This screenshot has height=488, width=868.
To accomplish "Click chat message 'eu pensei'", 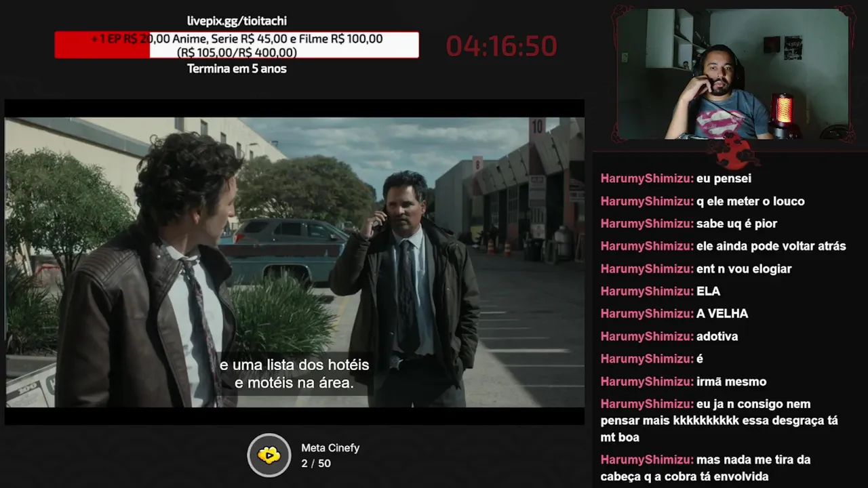I will [724, 179].
